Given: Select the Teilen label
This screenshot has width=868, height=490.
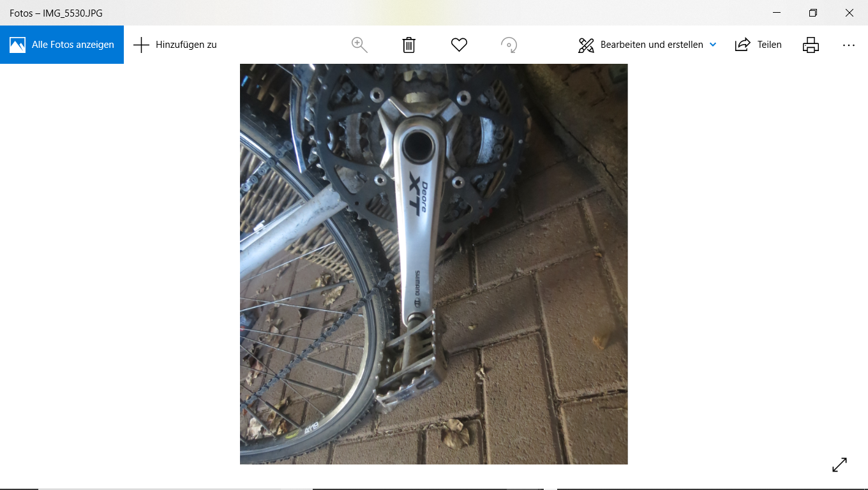Looking at the screenshot, I should (x=769, y=45).
